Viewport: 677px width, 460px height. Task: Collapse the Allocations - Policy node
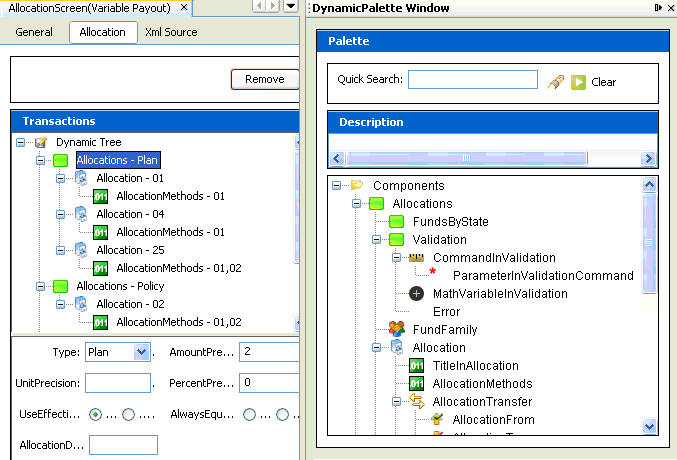click(40, 286)
